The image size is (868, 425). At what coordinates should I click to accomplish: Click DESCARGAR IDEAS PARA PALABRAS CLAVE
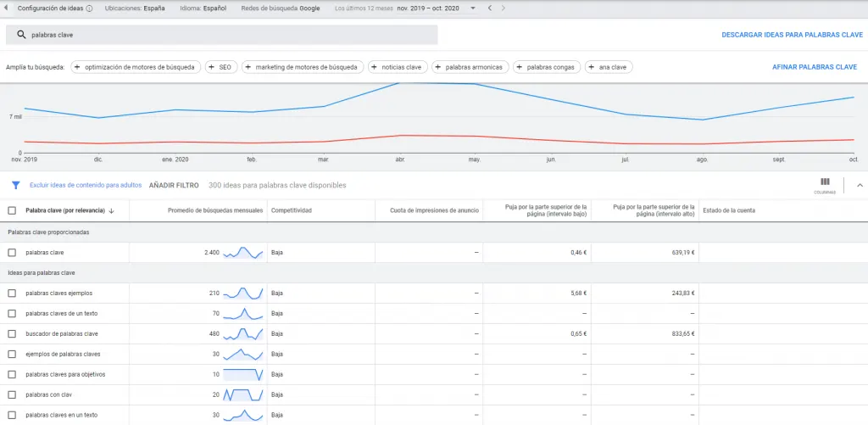point(791,35)
